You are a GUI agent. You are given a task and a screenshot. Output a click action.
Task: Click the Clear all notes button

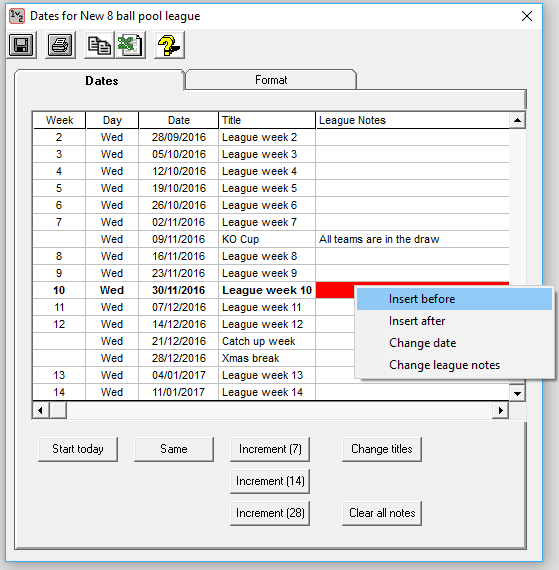coord(382,513)
